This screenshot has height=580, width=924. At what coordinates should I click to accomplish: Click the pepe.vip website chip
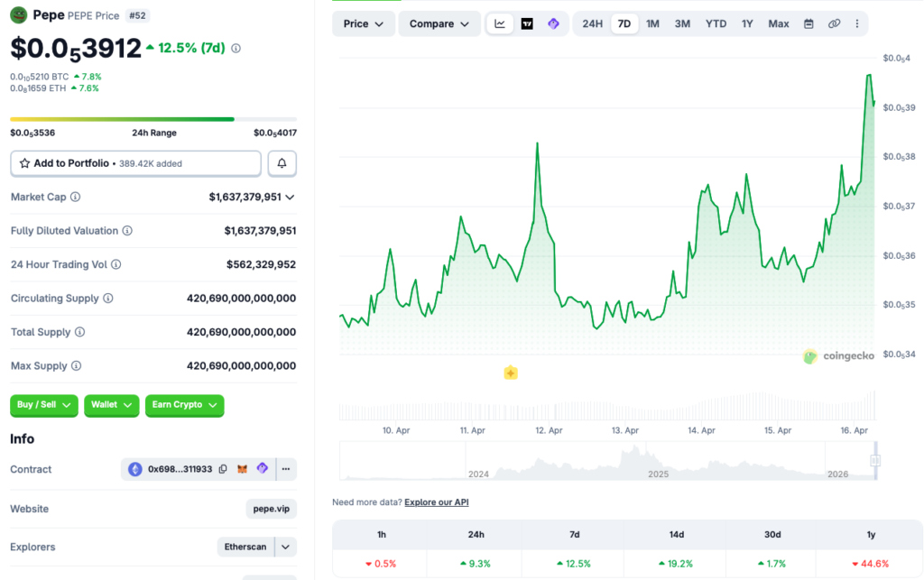271,509
